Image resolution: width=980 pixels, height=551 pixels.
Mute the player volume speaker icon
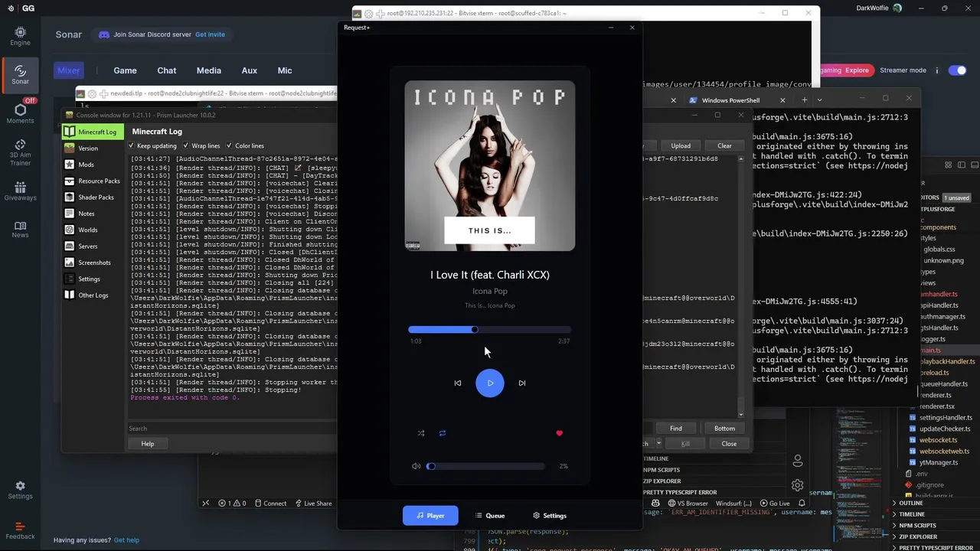(x=416, y=466)
